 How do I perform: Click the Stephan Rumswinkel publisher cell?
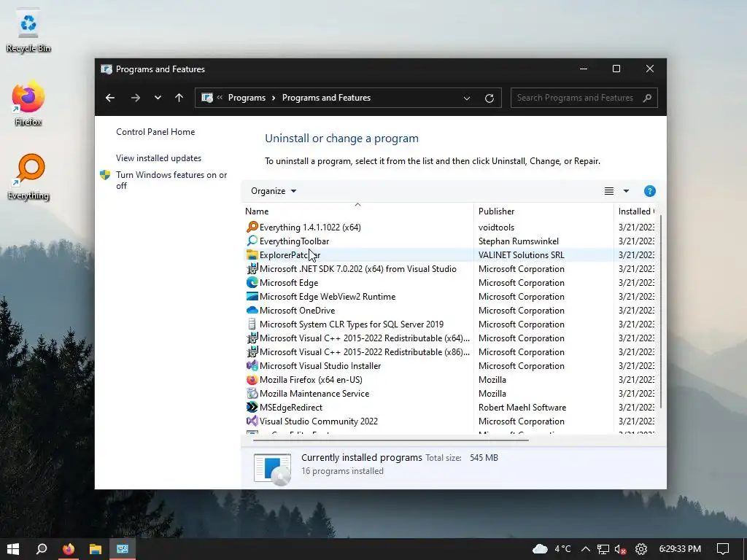519,241
